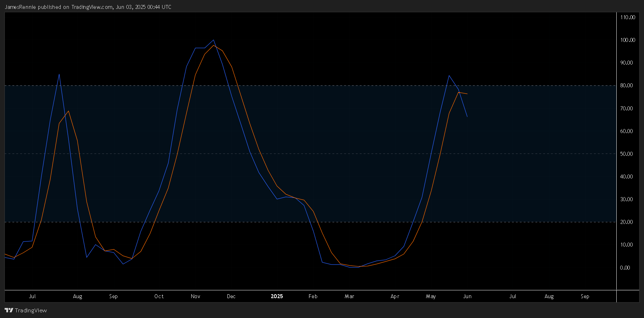644x318 pixels.
Task: Click the 40.00 price axis label
Action: click(626, 176)
